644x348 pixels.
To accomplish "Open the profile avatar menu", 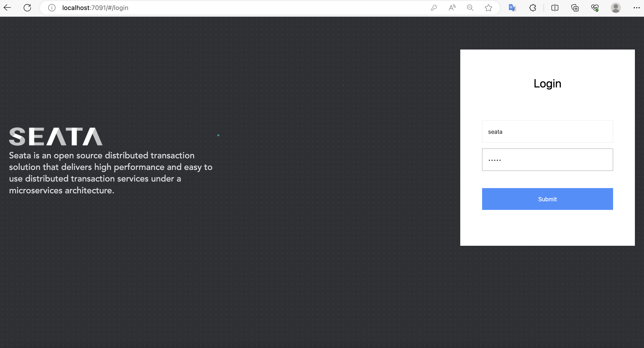I will (616, 8).
